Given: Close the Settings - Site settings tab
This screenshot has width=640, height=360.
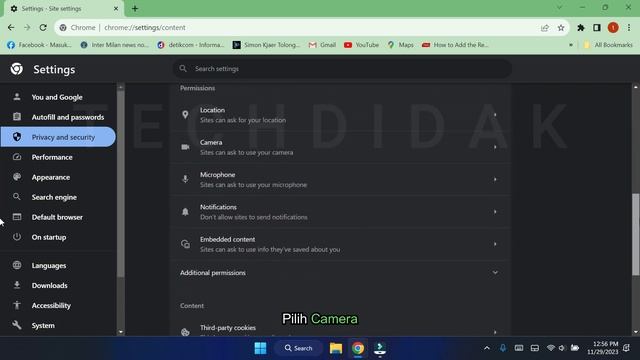Looking at the screenshot, I should (x=116, y=8).
